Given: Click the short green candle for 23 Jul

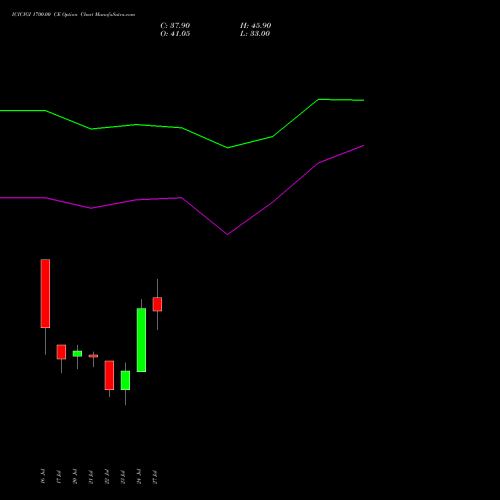Looking at the screenshot, I should coord(125,380).
